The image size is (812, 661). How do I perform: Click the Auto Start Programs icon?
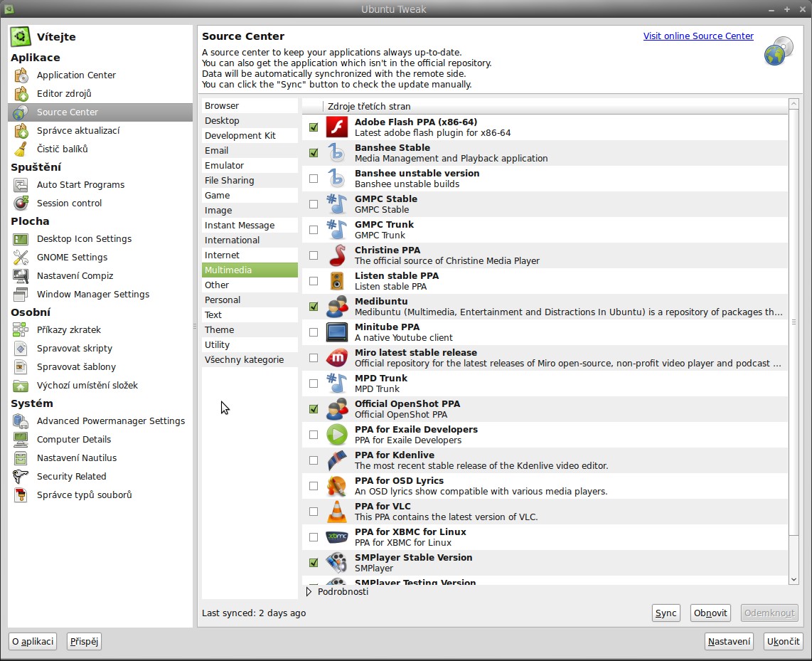click(21, 185)
